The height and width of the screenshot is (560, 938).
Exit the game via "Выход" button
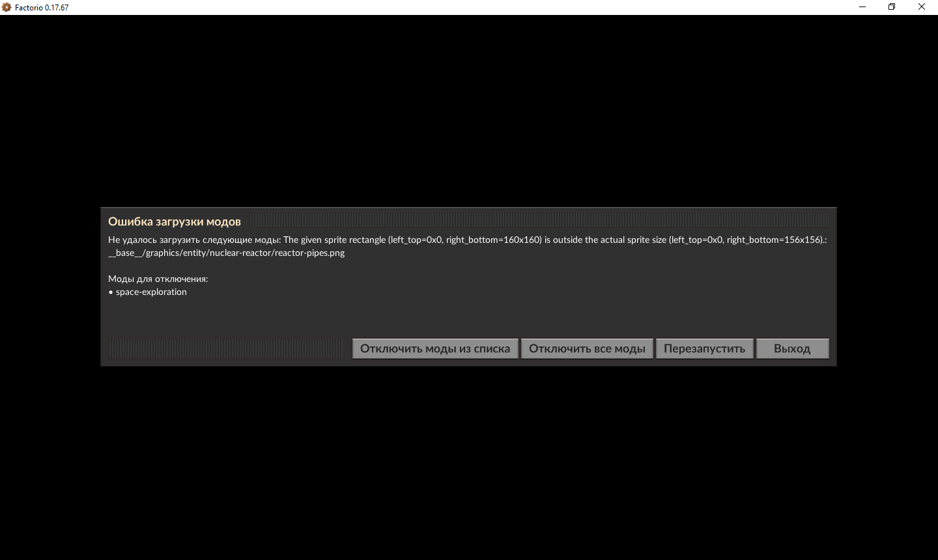792,348
